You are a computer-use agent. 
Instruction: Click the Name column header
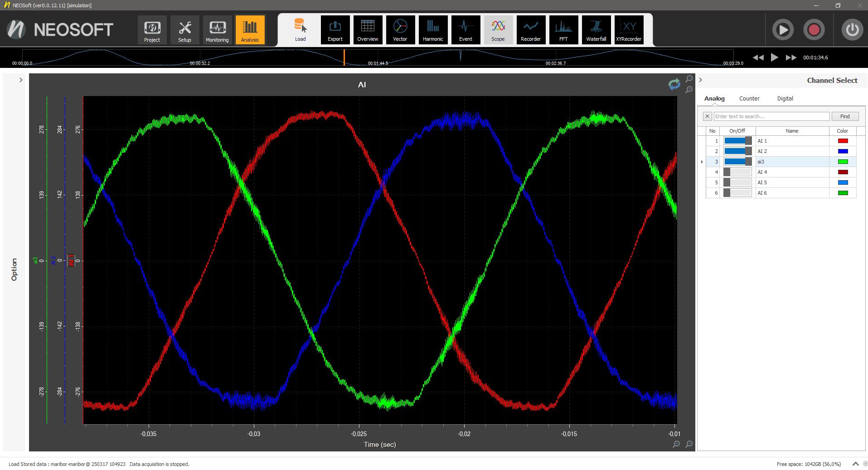[792, 131]
